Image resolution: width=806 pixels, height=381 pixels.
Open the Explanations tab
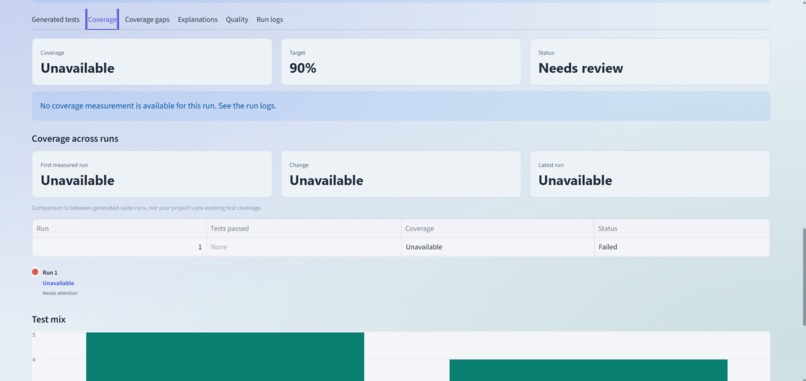pyautogui.click(x=197, y=20)
